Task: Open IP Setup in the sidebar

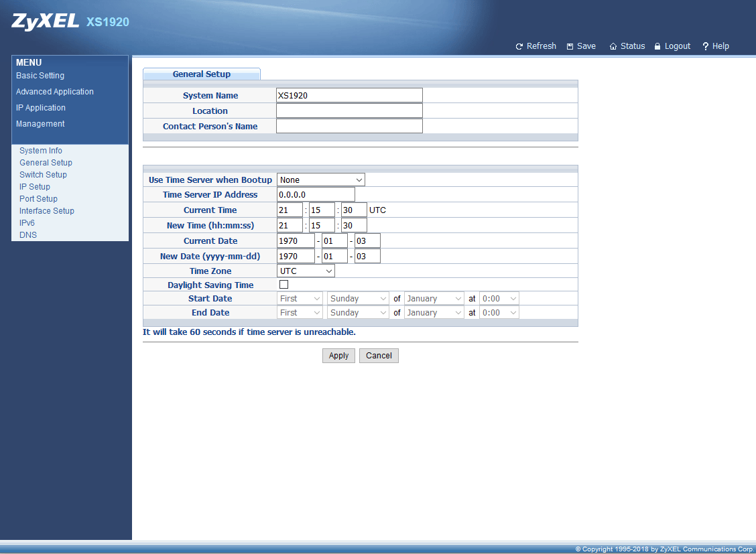Action: [x=35, y=187]
